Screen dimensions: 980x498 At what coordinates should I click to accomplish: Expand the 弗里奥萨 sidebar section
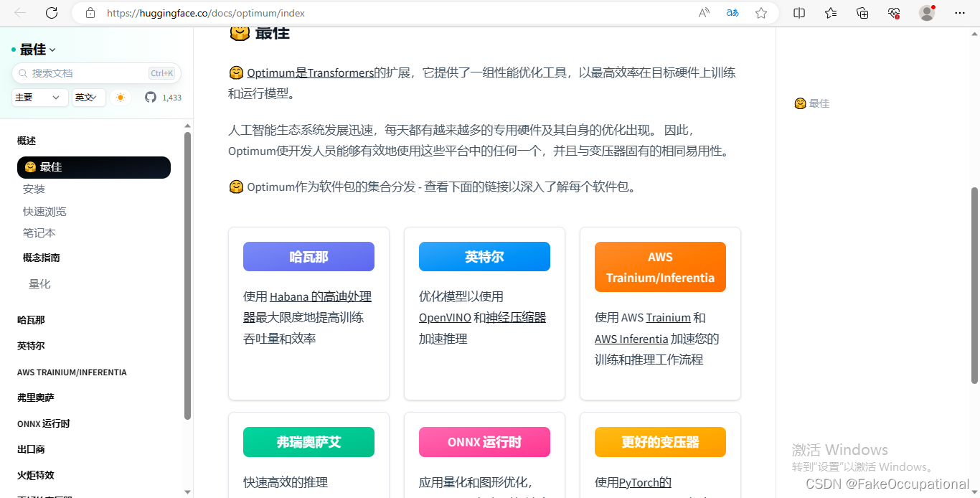[x=36, y=398]
